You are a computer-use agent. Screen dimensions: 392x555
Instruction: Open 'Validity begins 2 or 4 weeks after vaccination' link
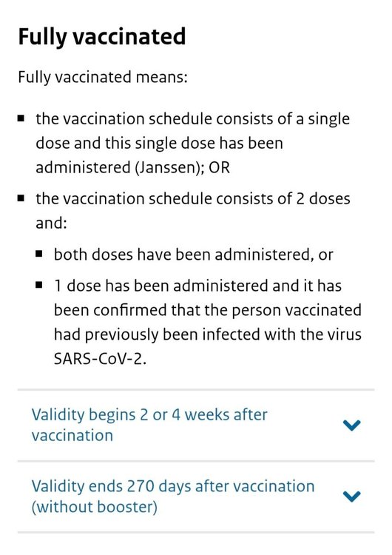(x=149, y=425)
